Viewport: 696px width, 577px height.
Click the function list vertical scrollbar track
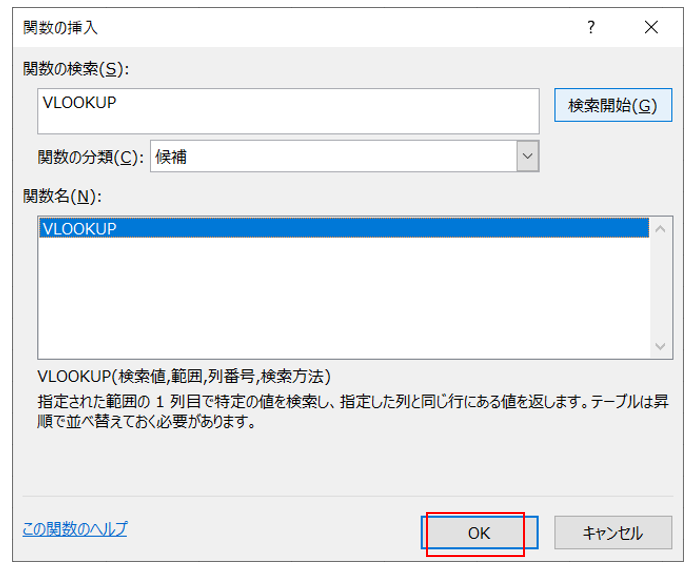coord(662,288)
